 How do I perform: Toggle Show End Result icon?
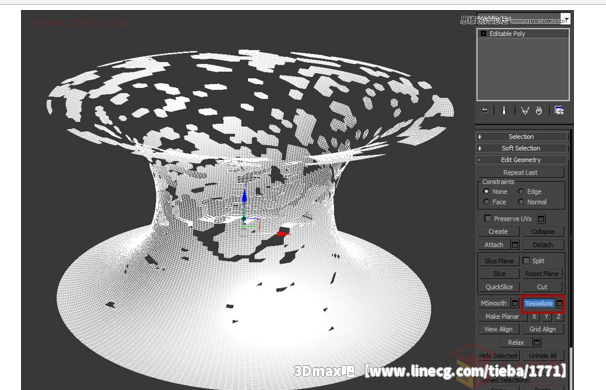tap(504, 111)
